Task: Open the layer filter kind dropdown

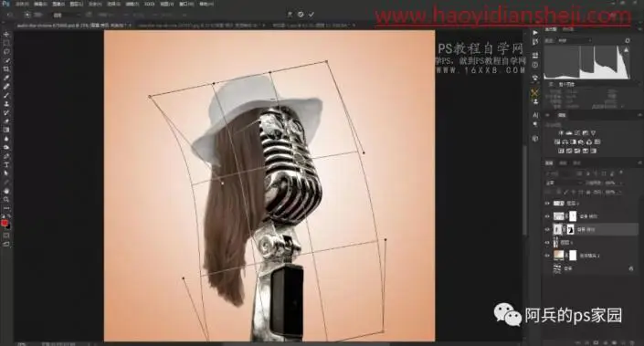Action: coord(559,173)
